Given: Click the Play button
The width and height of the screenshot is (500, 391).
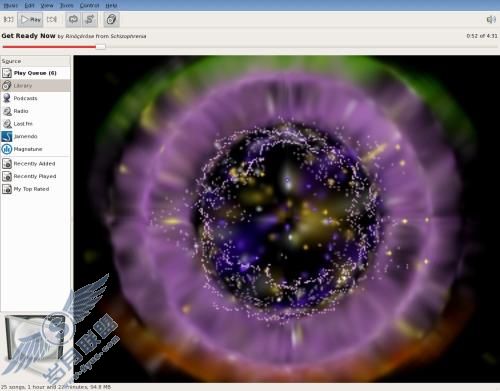Looking at the screenshot, I should [x=30, y=19].
